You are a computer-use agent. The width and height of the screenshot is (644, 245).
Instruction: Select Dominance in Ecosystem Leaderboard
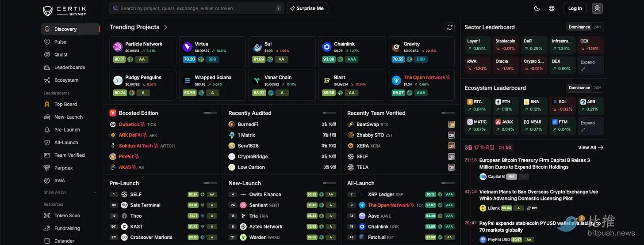[x=579, y=88]
